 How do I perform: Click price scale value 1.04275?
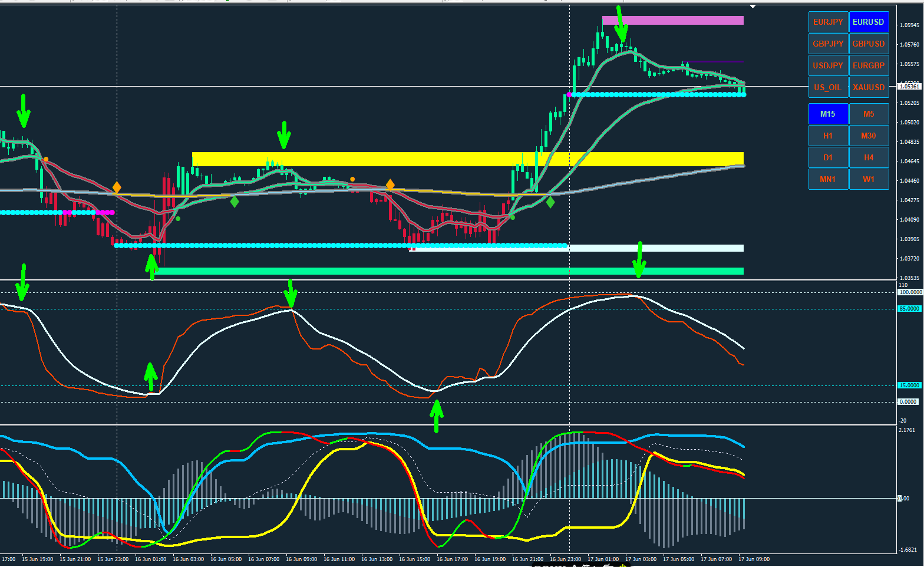[x=910, y=200]
